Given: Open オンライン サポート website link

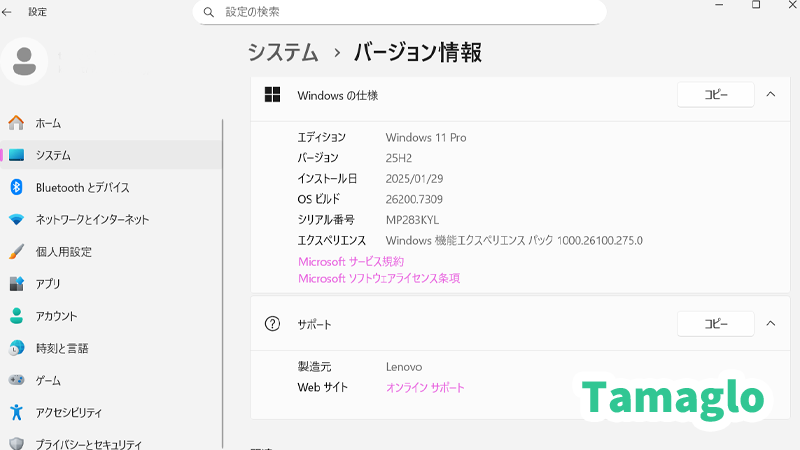Looking at the screenshot, I should click(x=425, y=388).
